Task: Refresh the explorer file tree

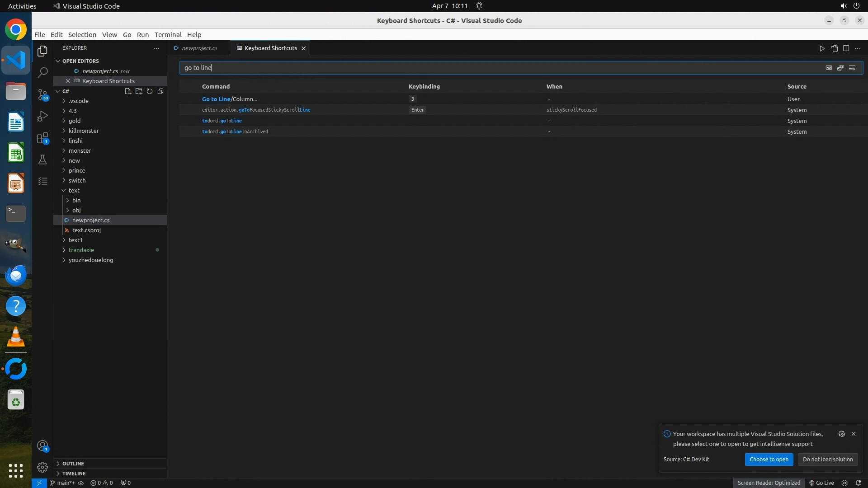Action: (x=150, y=91)
